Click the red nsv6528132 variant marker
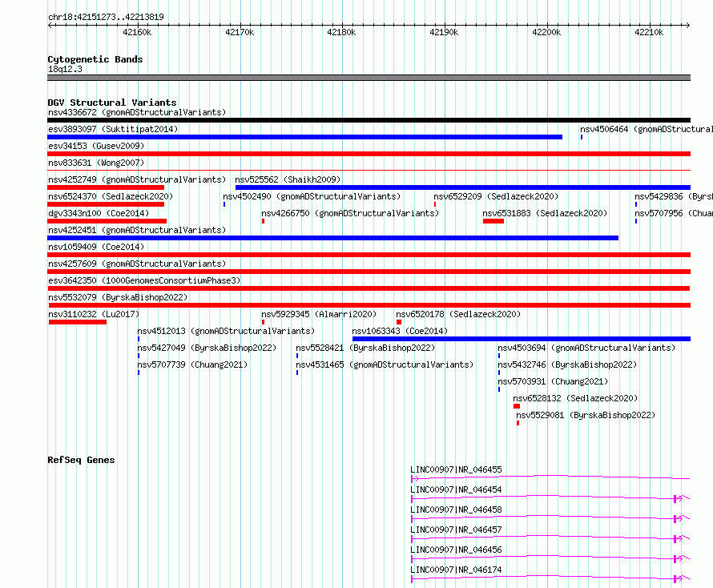 [x=517, y=406]
